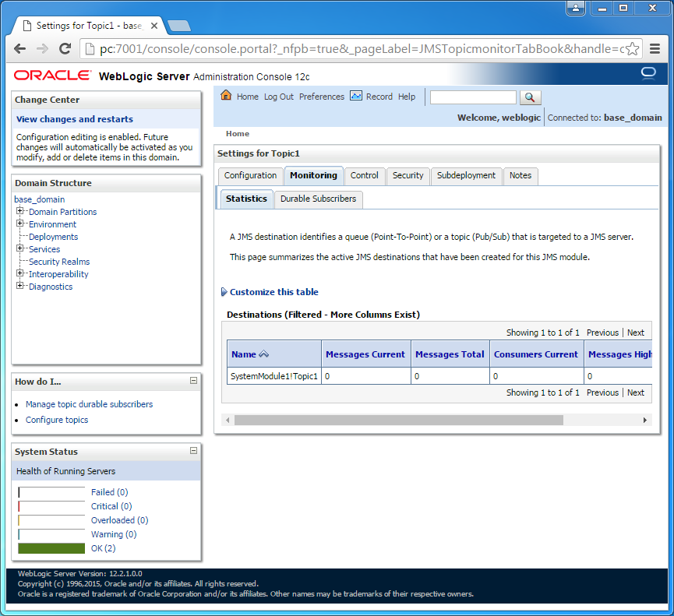Click the Chrome user profile icon
Image resolution: width=674 pixels, height=616 pixels.
(x=576, y=8)
